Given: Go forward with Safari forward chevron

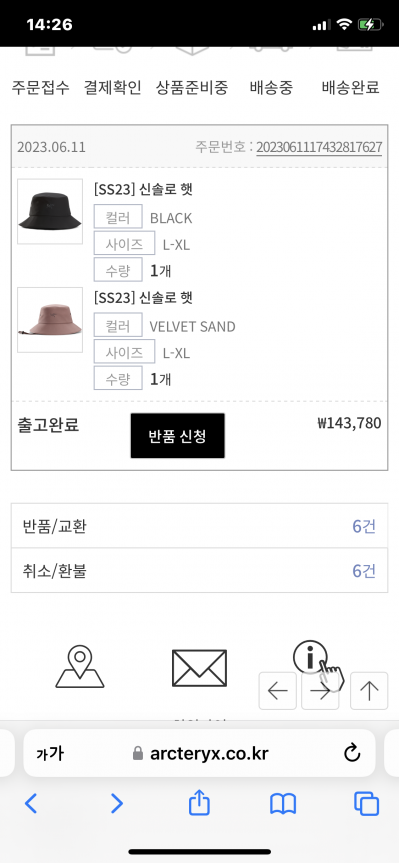Looking at the screenshot, I should click(x=116, y=804).
